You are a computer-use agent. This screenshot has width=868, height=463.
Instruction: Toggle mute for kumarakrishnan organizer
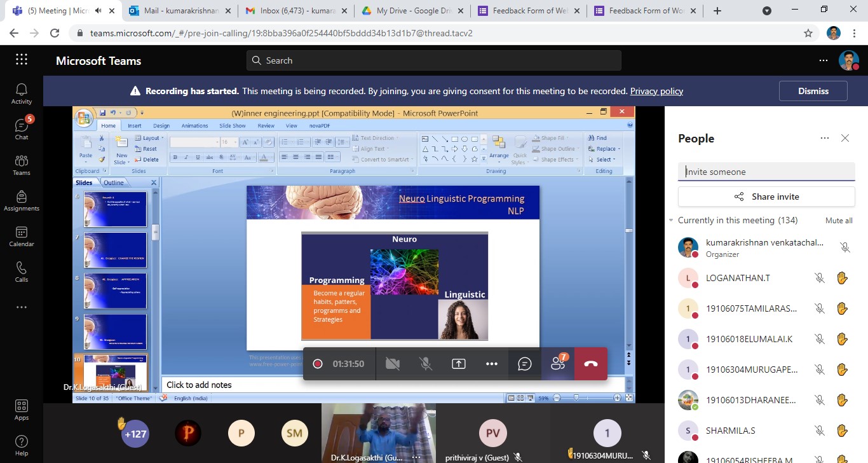[844, 247]
